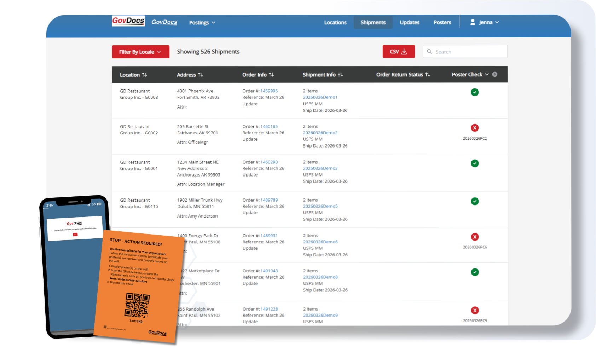
Task: Sort the Address column
Action: coord(201,75)
